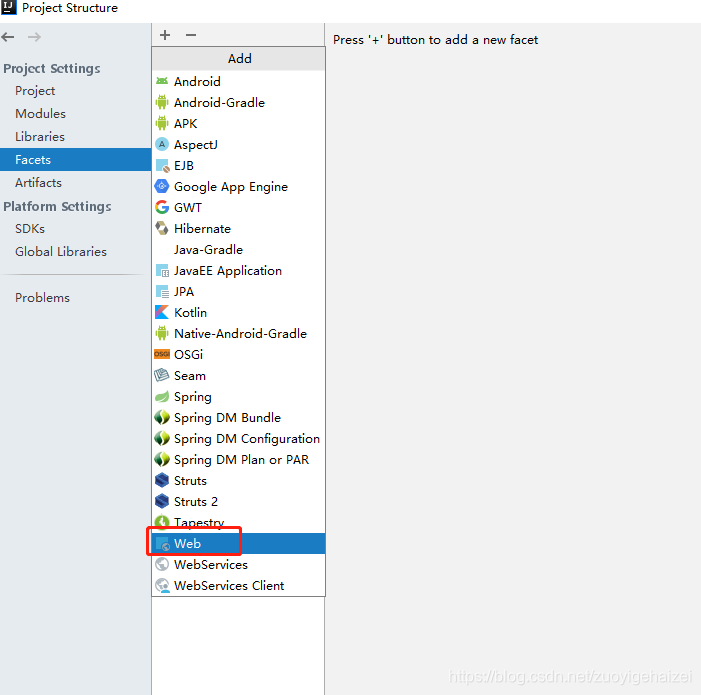701x695 pixels.
Task: Click the Spring leaf icon
Action: coord(162,396)
